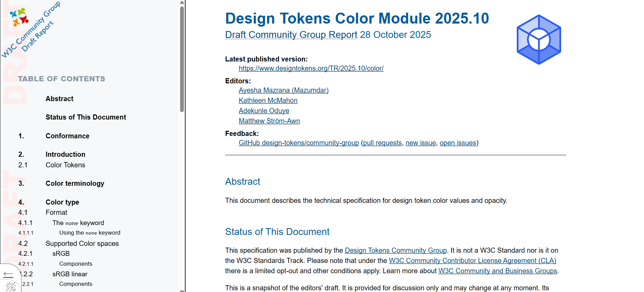Jump to 4.1.1 The none keyword
Viewport: 644px width, 292px height.
(x=78, y=223)
